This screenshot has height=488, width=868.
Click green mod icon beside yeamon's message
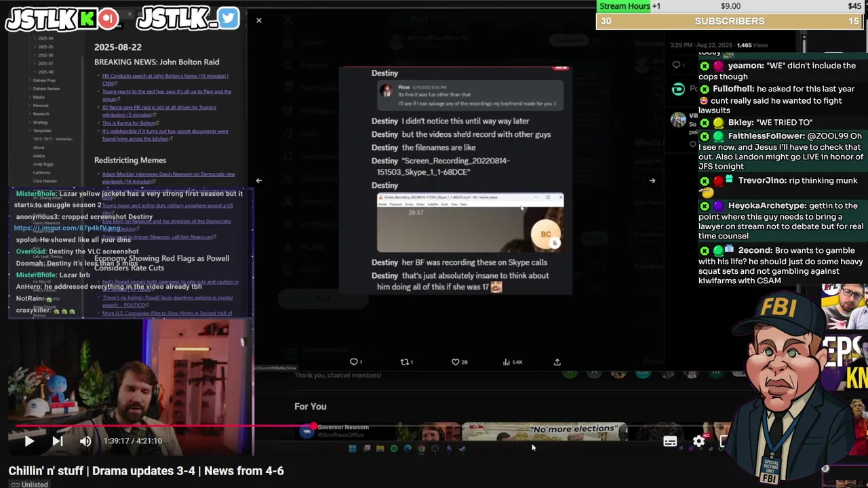[x=705, y=66]
